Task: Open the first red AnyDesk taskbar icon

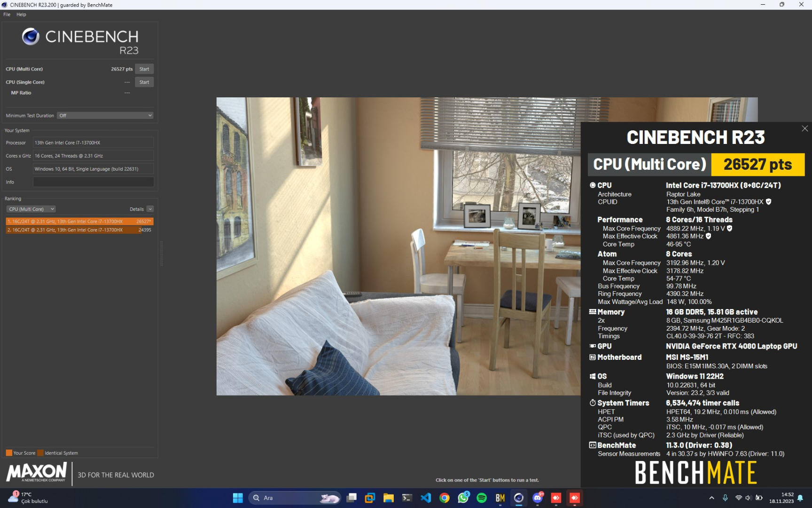Action: 556,498
